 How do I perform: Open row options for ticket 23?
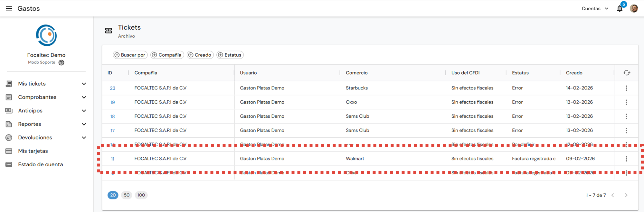tap(626, 88)
